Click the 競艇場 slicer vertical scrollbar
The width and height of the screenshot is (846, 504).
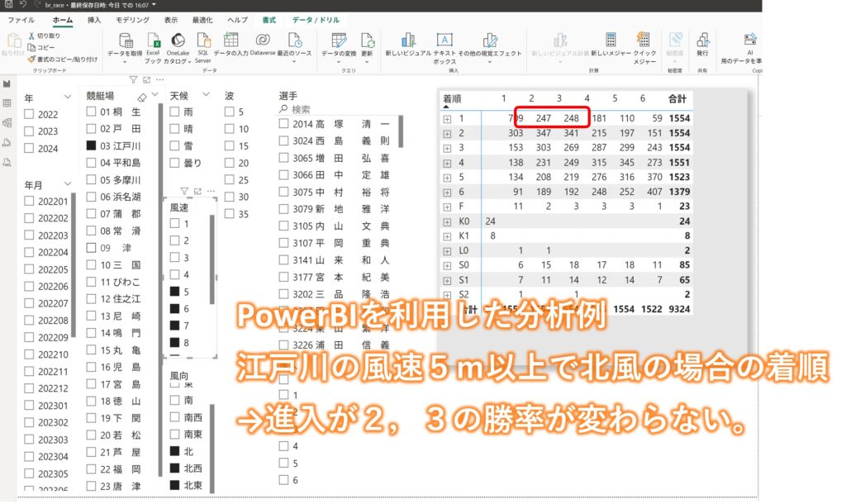(x=159, y=288)
